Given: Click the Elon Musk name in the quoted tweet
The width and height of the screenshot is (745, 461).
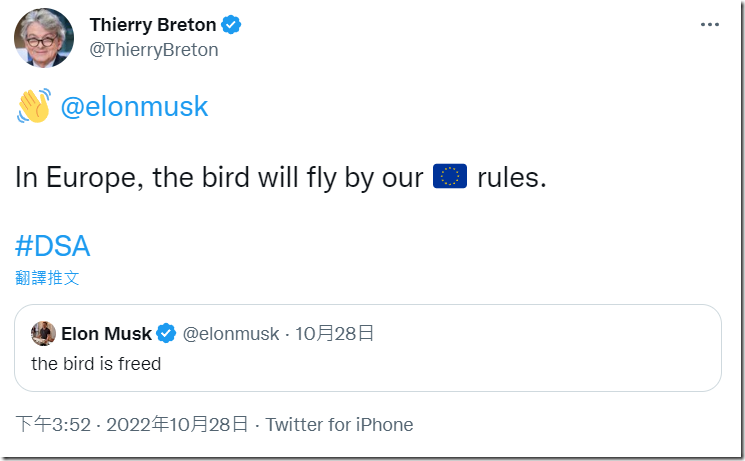Looking at the screenshot, I should click(x=106, y=333).
